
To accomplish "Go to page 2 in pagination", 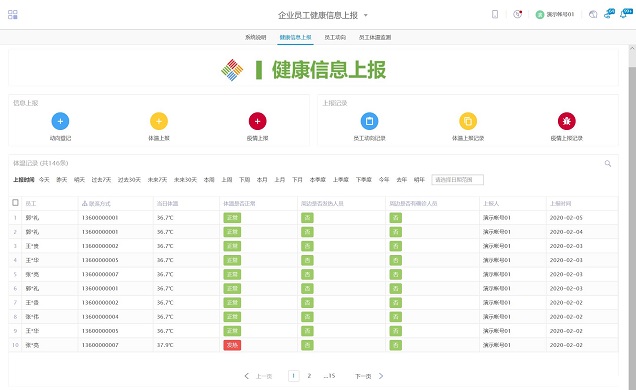I will tap(309, 376).
